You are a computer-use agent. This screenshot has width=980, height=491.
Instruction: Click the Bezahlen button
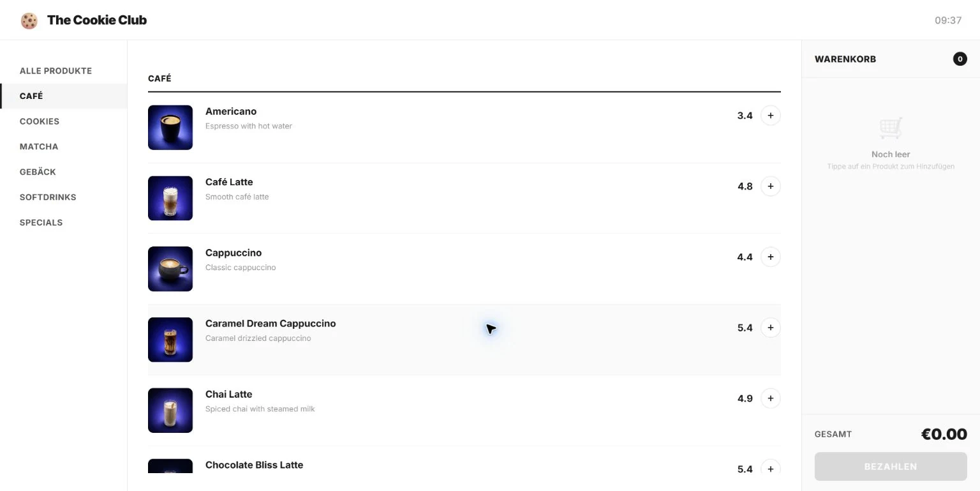pyautogui.click(x=891, y=467)
